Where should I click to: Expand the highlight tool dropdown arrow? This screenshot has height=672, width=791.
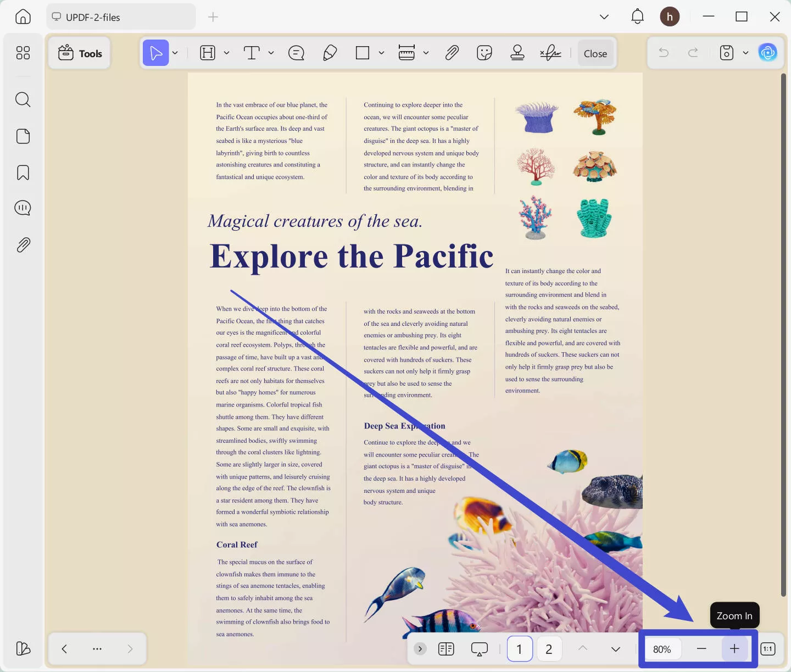click(x=226, y=53)
